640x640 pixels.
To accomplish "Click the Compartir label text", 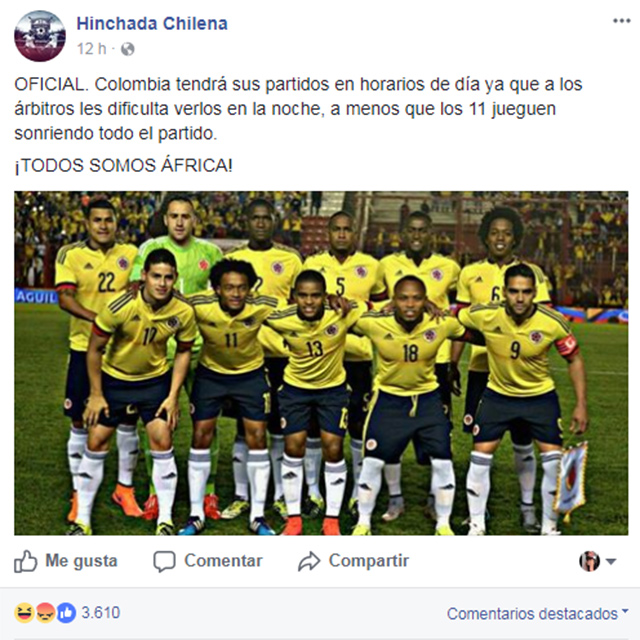I will (369, 561).
